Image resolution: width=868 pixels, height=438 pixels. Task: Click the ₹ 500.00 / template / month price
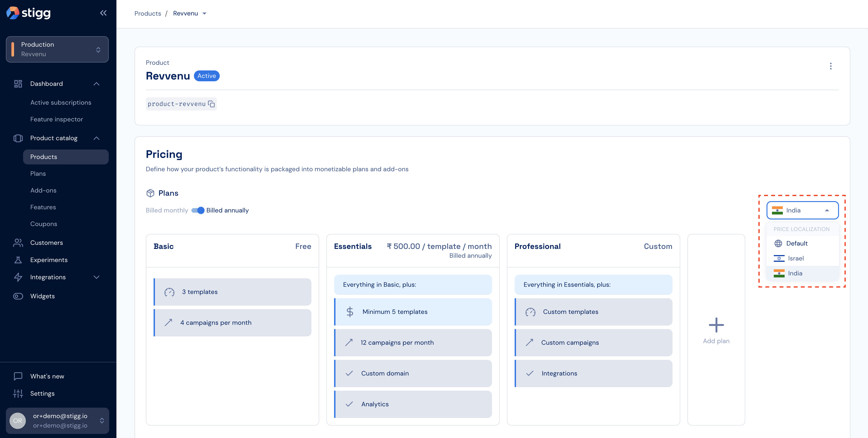pyautogui.click(x=439, y=246)
